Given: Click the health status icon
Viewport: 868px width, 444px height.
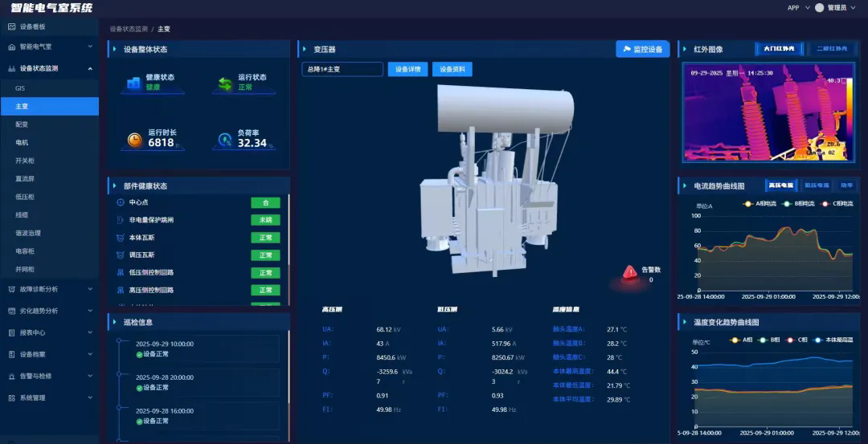Looking at the screenshot, I should (x=133, y=83).
